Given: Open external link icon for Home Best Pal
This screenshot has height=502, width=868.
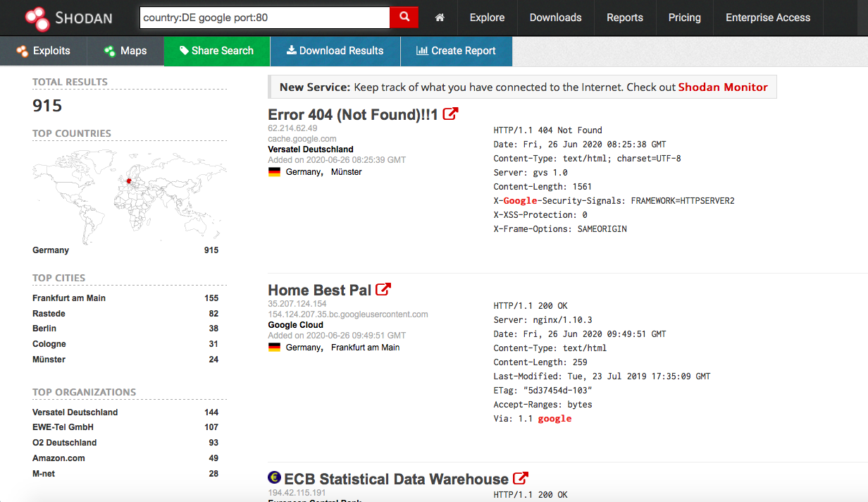Looking at the screenshot, I should [x=383, y=289].
